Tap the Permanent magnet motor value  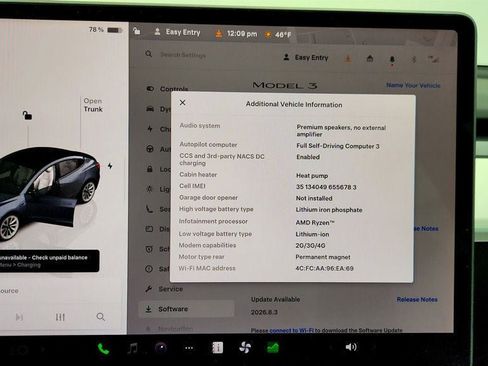click(323, 257)
